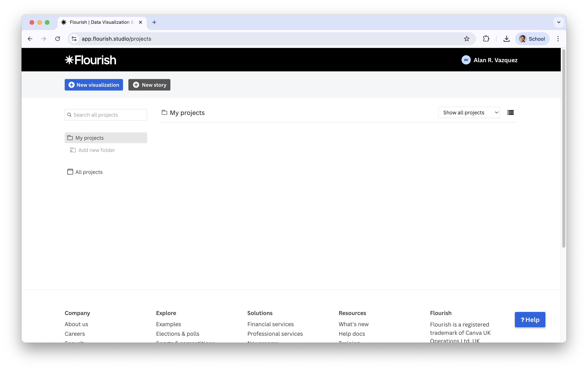588x371 pixels.
Task: Expand the Show all projects dropdown
Action: point(469,113)
